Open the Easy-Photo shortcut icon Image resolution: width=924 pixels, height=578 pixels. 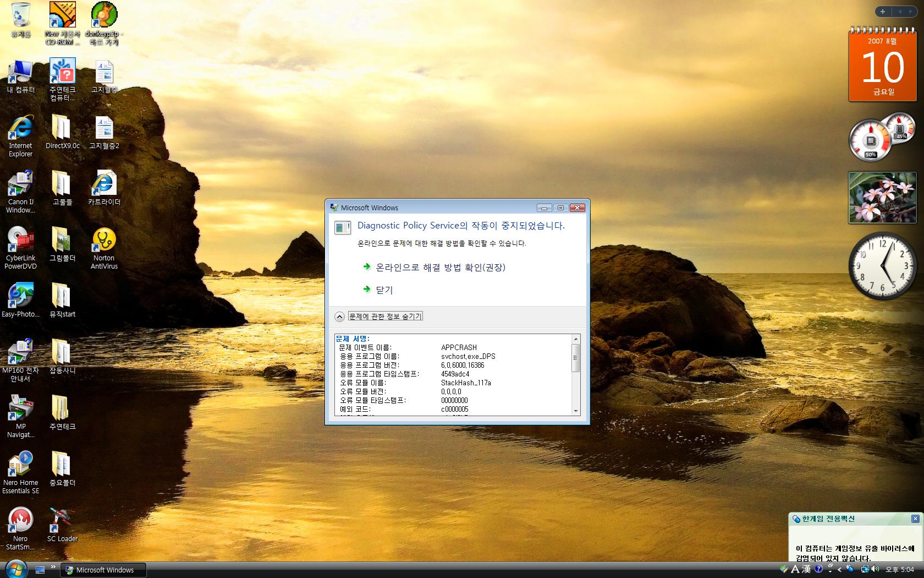tap(20, 301)
